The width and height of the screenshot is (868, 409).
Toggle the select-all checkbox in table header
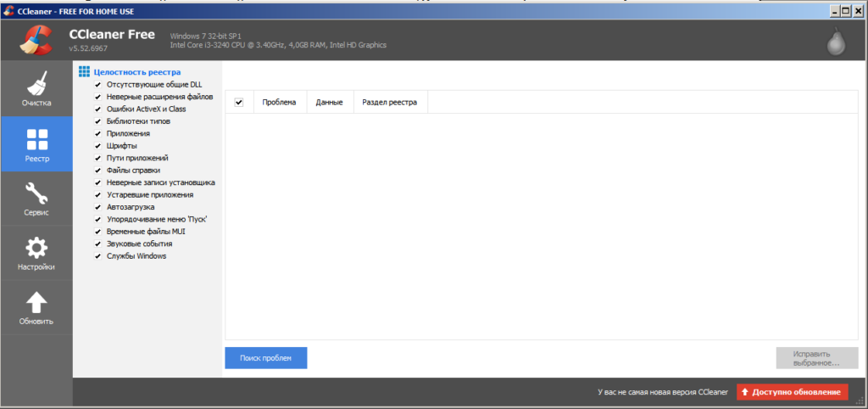pyautogui.click(x=239, y=103)
